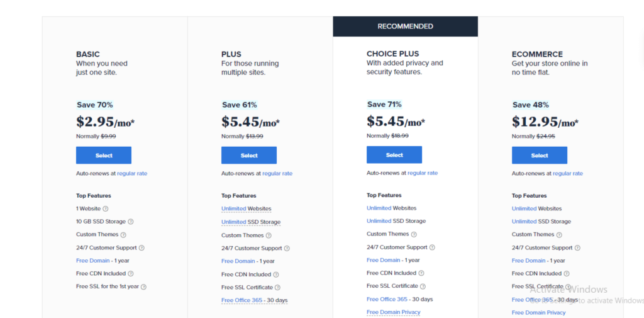Image resolution: width=644 pixels, height=318 pixels.
Task: Click Free Office 365 link in Choice Plus
Action: (x=387, y=299)
